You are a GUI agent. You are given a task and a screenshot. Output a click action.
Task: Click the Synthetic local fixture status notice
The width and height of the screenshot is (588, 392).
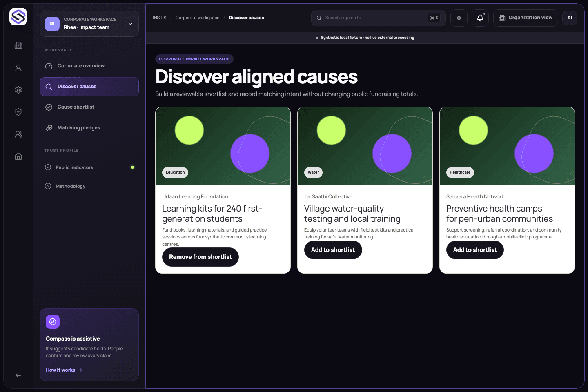[365, 38]
